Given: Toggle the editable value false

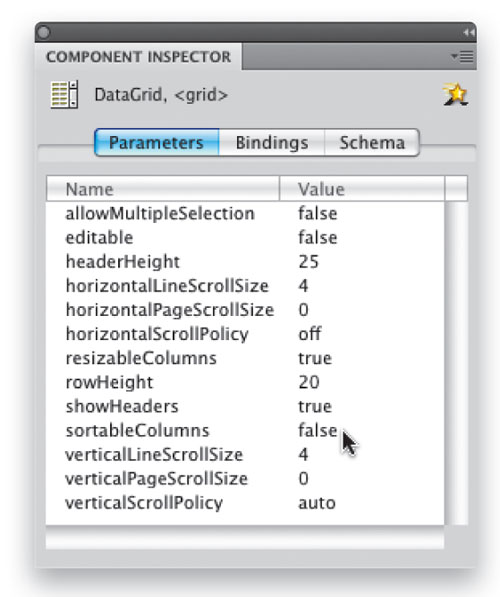Looking at the screenshot, I should [x=318, y=238].
